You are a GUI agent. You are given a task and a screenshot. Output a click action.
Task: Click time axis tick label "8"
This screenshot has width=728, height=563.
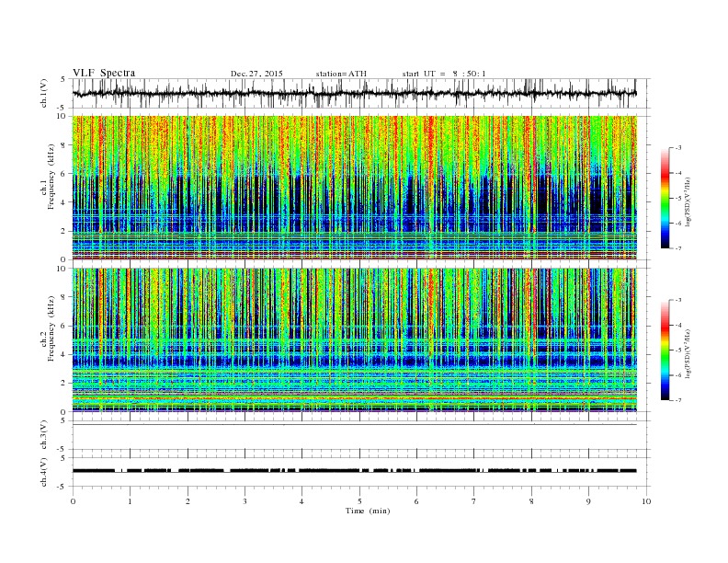pos(531,501)
